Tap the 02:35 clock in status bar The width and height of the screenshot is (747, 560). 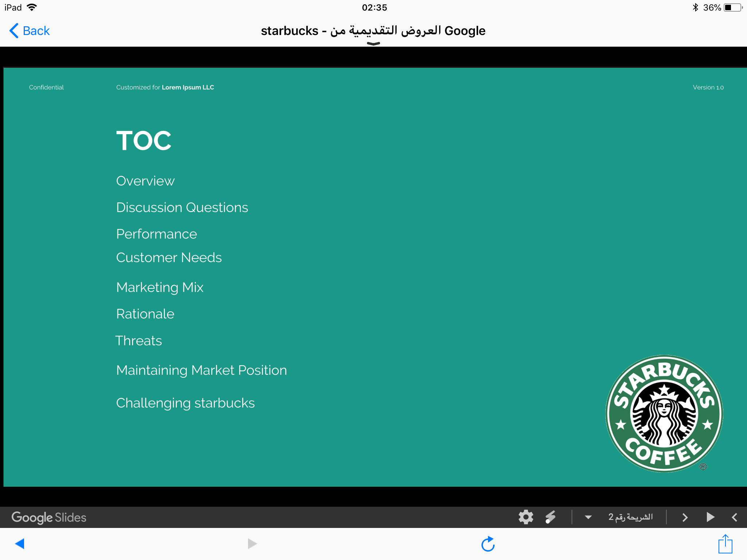point(374,7)
